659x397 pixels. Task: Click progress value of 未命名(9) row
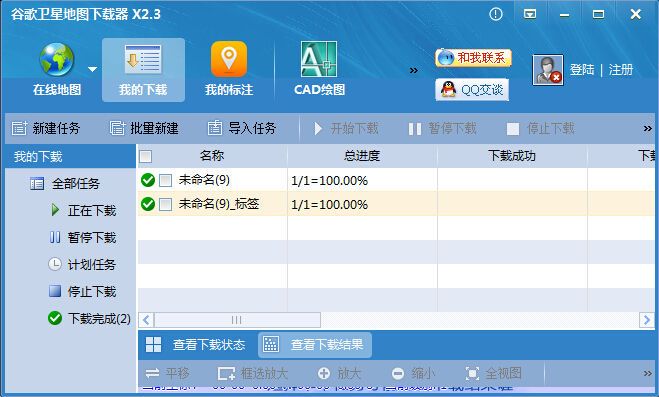click(x=330, y=181)
